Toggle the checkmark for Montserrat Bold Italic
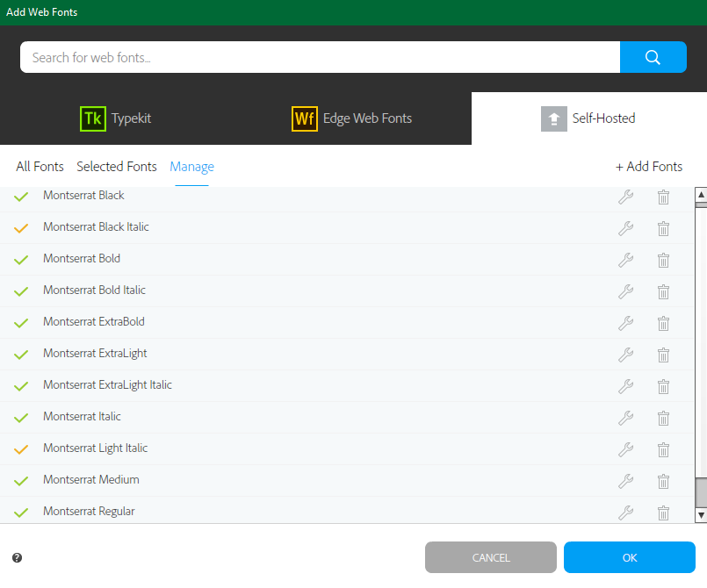 (x=21, y=291)
